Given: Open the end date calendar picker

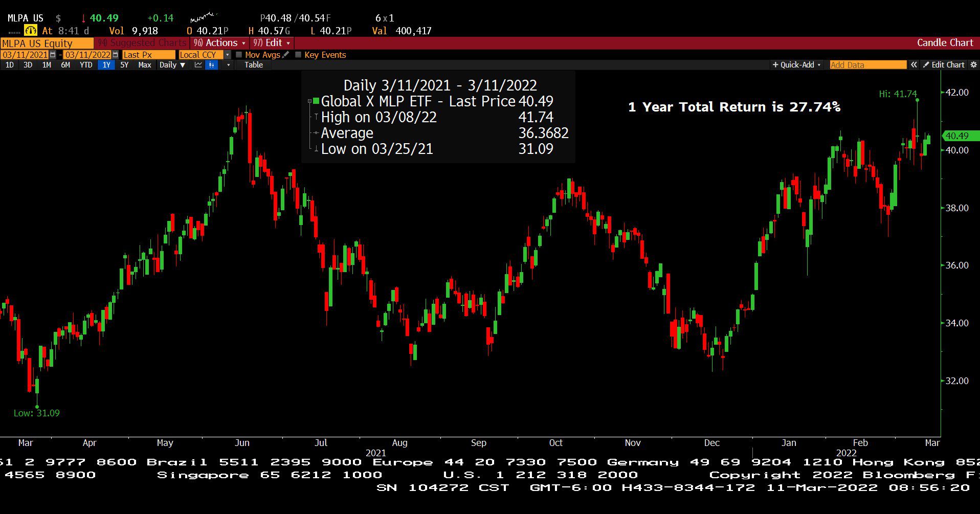Looking at the screenshot, I should [x=115, y=55].
